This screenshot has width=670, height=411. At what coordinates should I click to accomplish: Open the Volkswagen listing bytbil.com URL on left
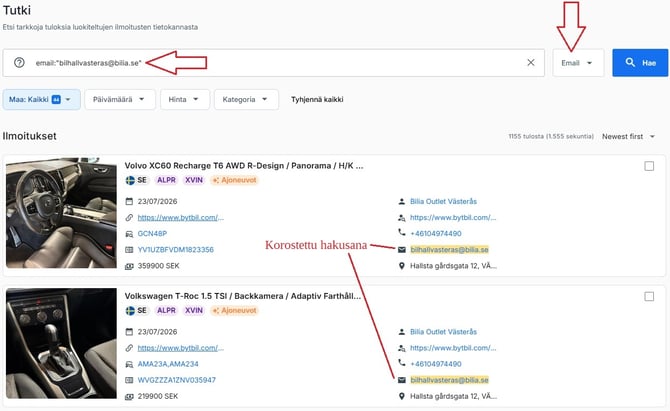pyautogui.click(x=180, y=348)
